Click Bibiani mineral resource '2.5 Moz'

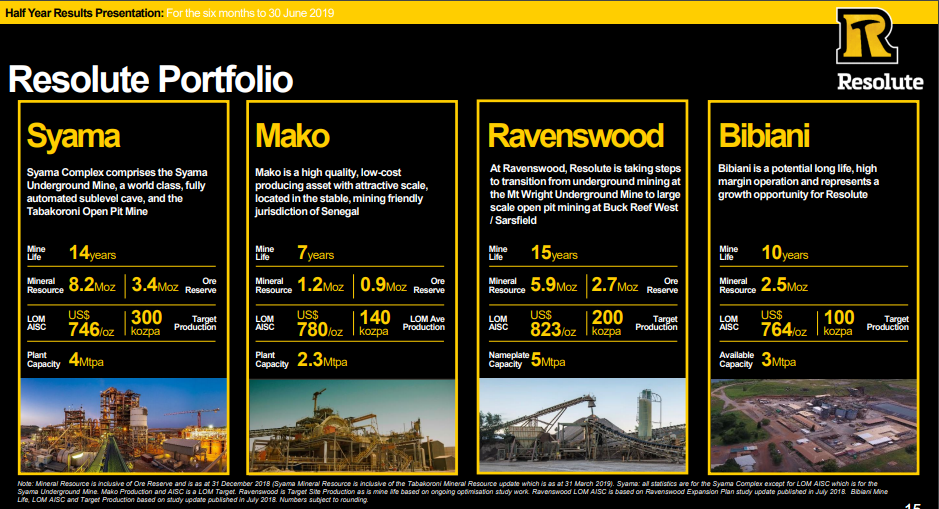tap(784, 284)
